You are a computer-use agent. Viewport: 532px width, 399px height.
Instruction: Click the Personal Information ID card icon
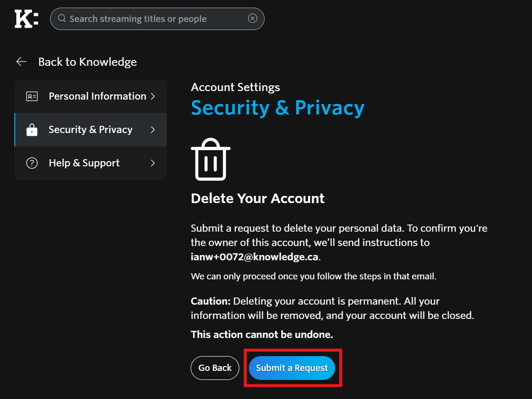coord(32,96)
